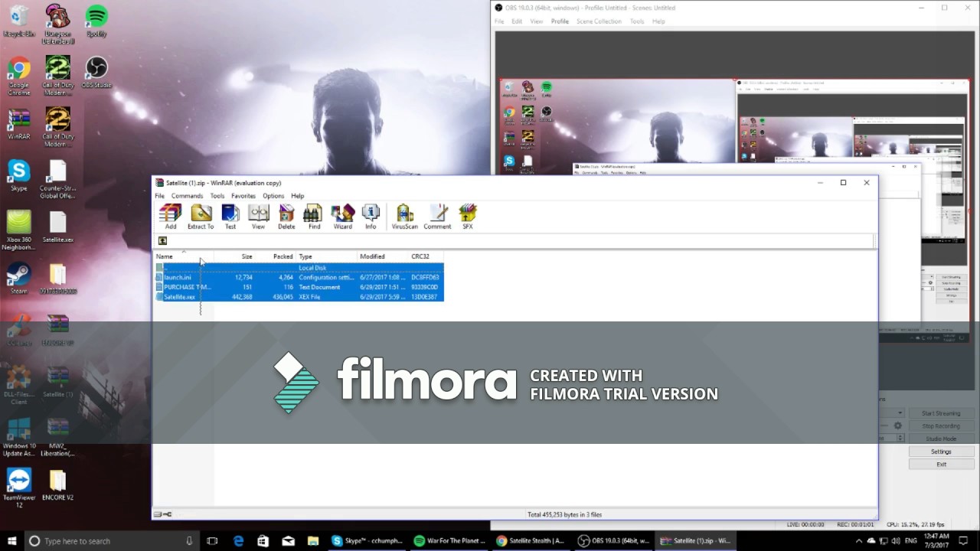Click the Add toolbar icon in WinRAR

coord(170,217)
